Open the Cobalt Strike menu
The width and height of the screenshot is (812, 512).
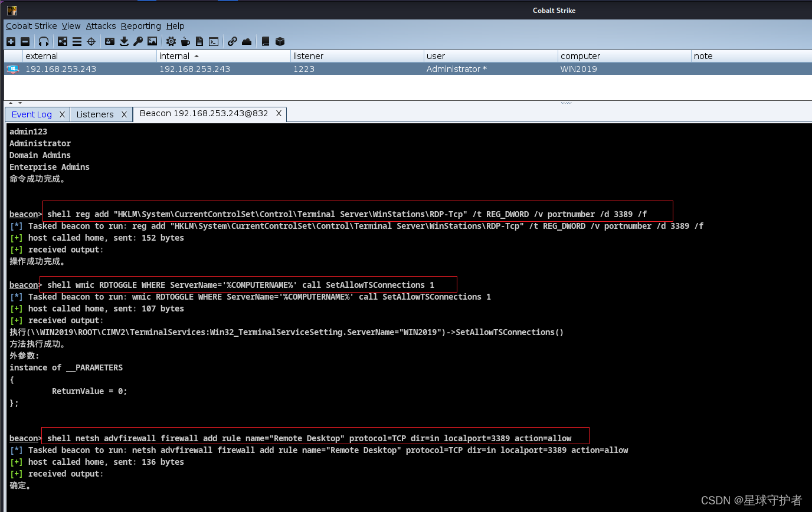[31, 26]
